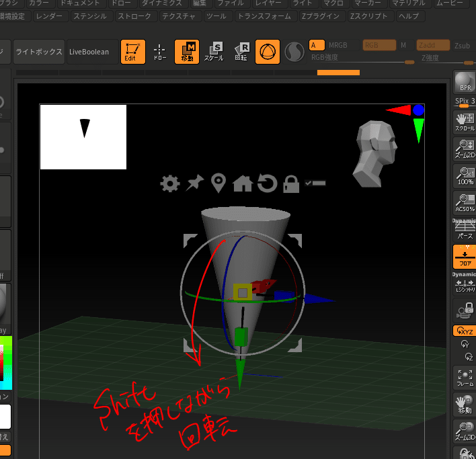Screen dimensions: 476x459
Task: Open the ヘルプ menu
Action: click(409, 16)
